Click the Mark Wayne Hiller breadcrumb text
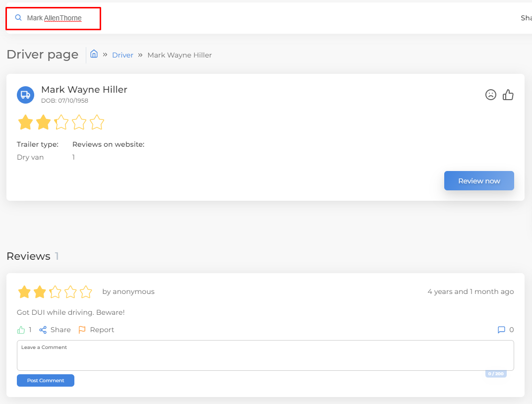This screenshot has width=532, height=404. [179, 55]
